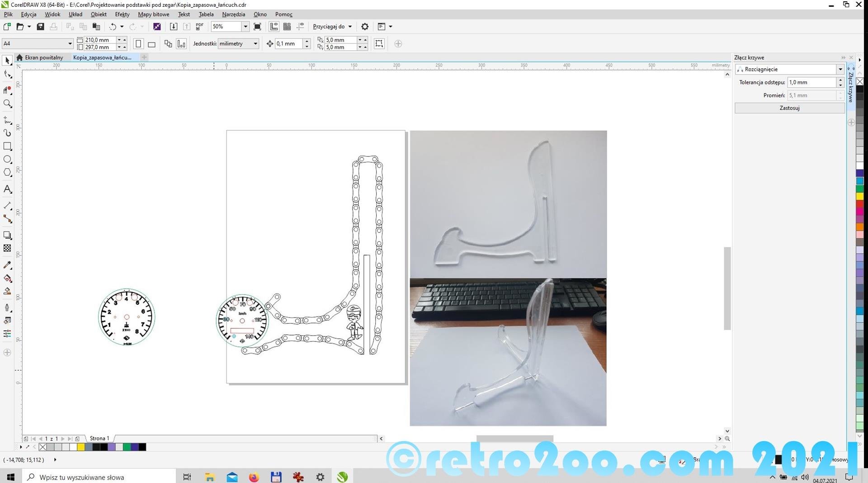Pick the yellow swatch in document palette
This screenshot has width=868, height=483.
(x=81, y=447)
